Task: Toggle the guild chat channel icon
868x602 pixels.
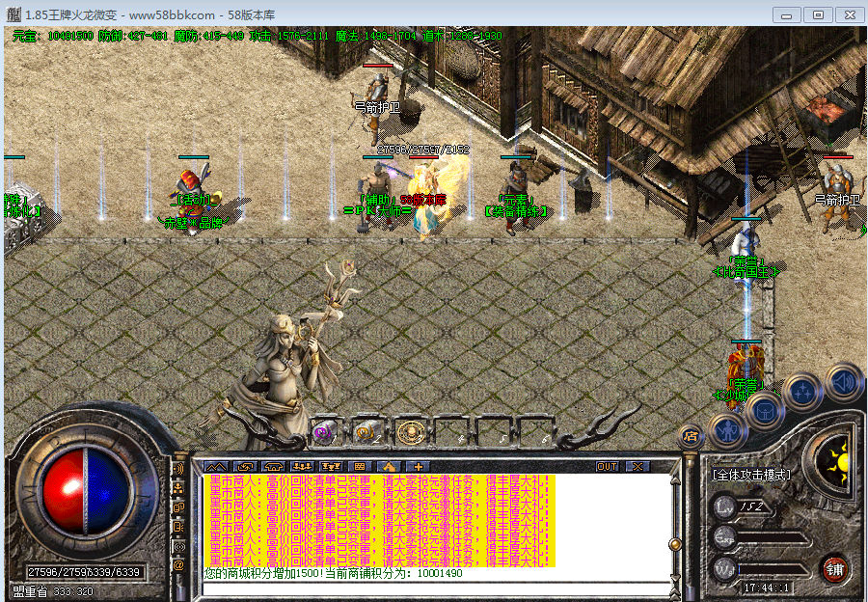Action: point(178,507)
